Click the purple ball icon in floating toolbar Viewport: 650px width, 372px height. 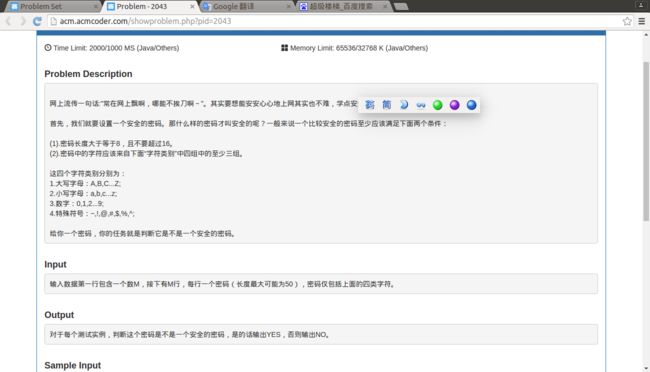pyautogui.click(x=454, y=105)
